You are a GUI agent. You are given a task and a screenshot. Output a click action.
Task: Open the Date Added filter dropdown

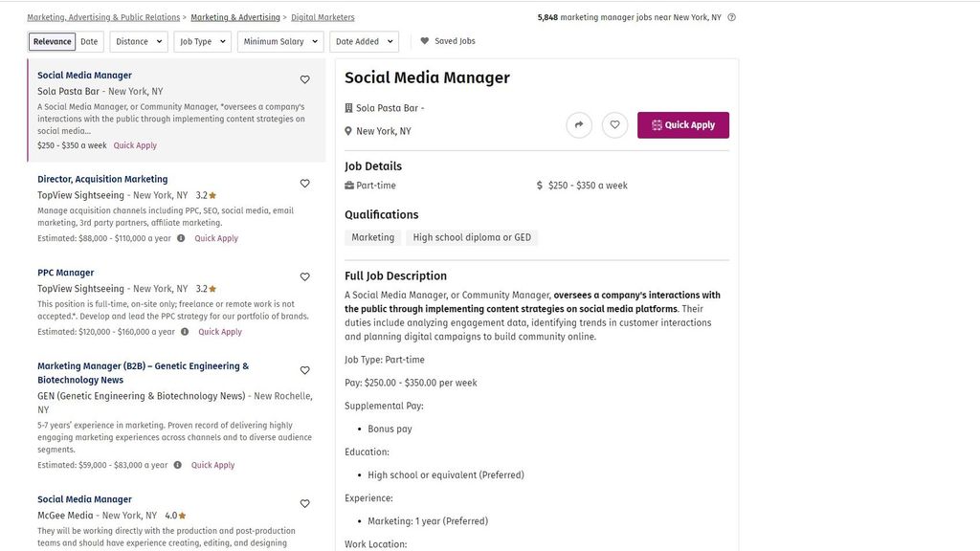pos(364,41)
